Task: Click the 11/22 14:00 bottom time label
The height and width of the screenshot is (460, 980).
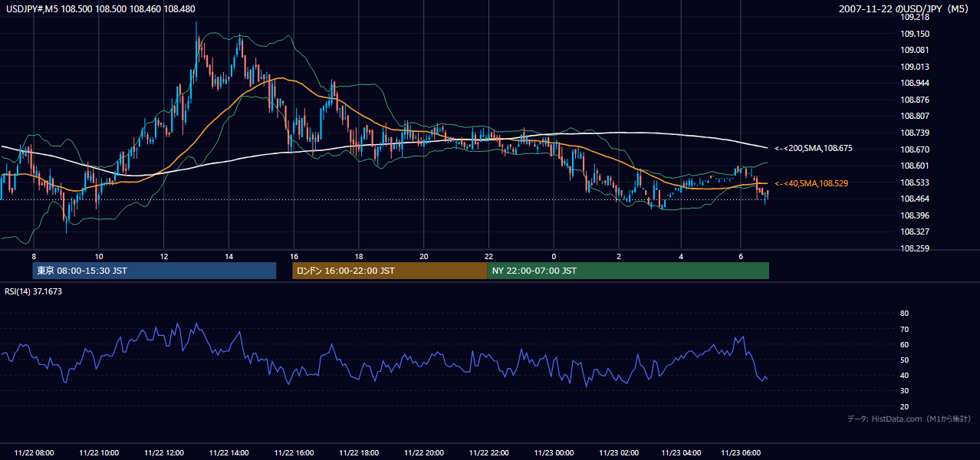Action: click(x=229, y=453)
